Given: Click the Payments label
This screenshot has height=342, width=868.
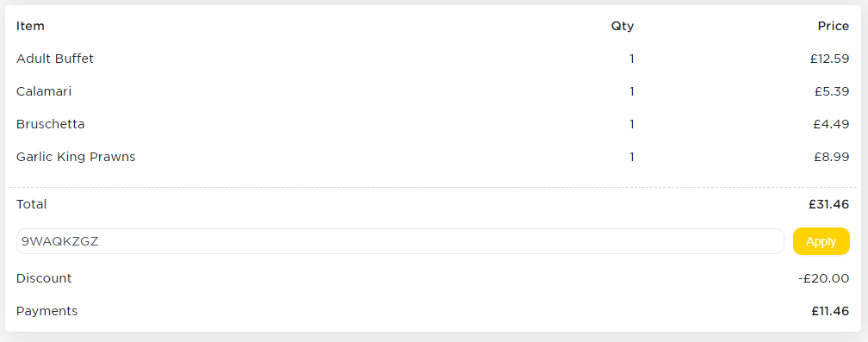Looking at the screenshot, I should 47,311.
